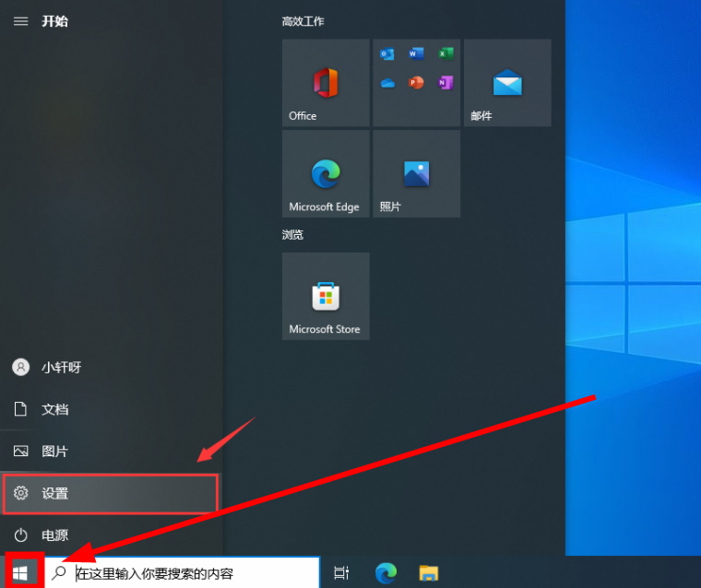Launch the Microsoft Edge tile
This screenshot has height=588, width=701.
click(x=325, y=173)
